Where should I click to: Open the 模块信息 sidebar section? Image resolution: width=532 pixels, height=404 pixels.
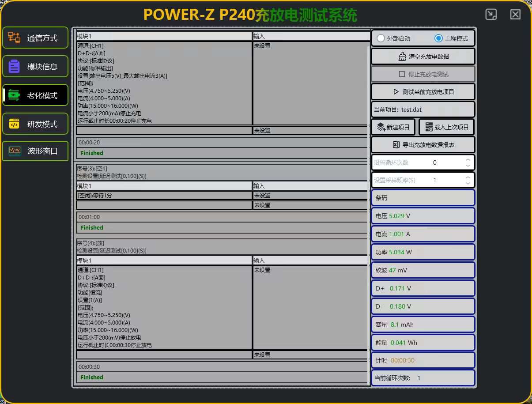coord(35,67)
